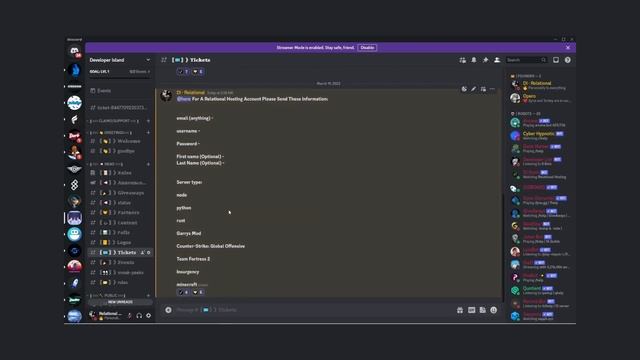Create invite icon on Tickets channel
Viewport: 640px width, 360px height.
point(142,253)
